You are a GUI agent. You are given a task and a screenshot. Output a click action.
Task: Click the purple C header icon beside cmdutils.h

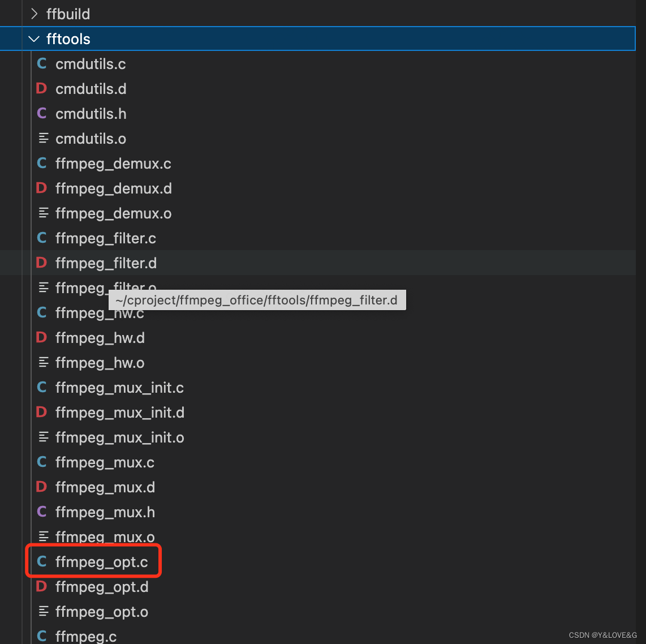pos(41,113)
